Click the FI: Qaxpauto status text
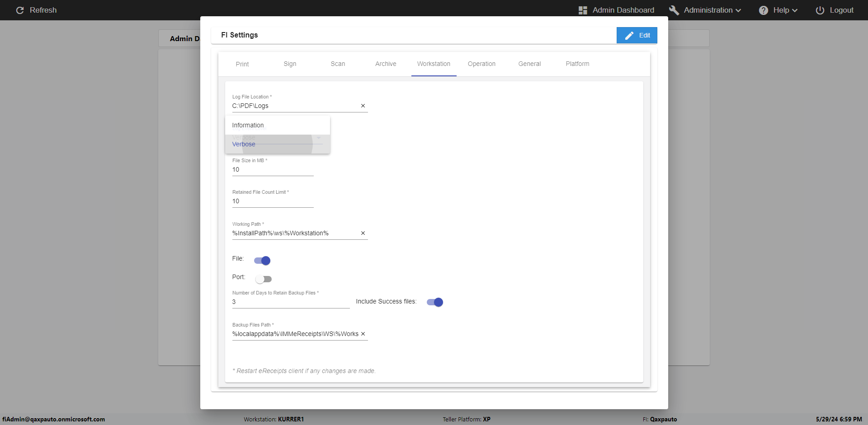 tap(660, 420)
